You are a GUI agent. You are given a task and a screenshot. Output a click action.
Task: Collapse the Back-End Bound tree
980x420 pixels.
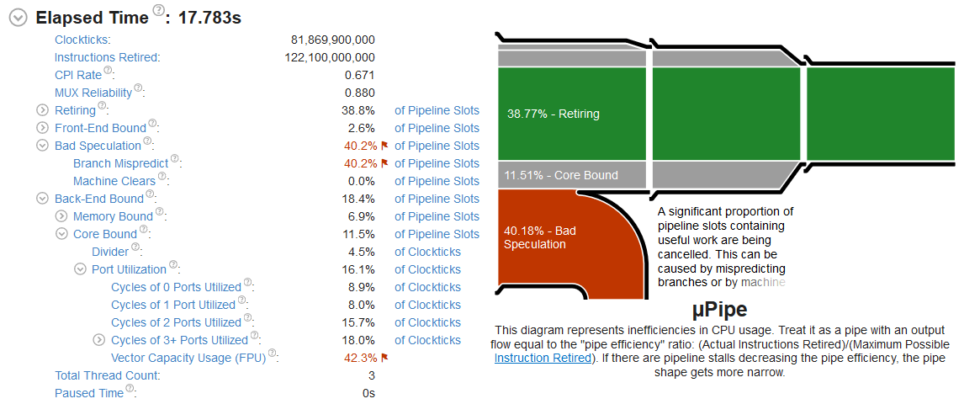[x=43, y=199]
